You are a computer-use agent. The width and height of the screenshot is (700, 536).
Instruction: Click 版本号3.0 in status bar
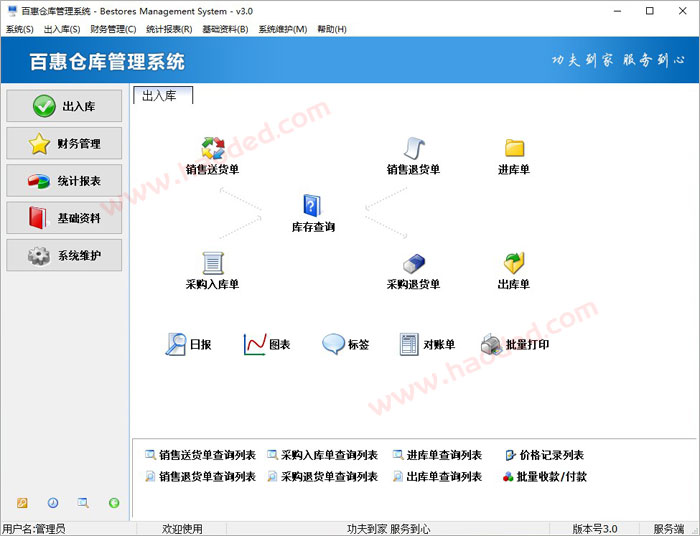[x=595, y=529]
